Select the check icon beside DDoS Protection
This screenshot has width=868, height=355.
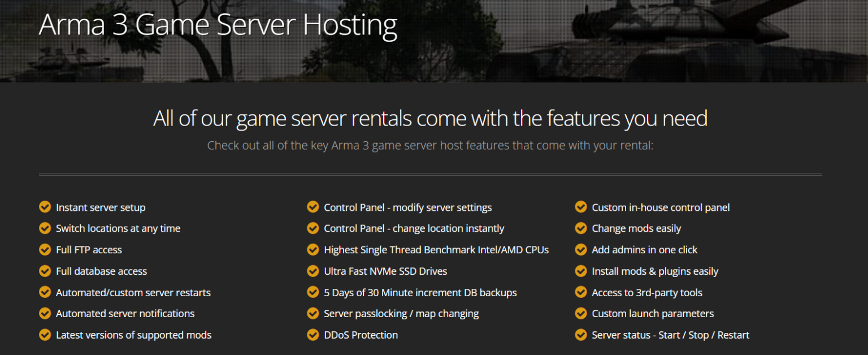[x=313, y=335]
